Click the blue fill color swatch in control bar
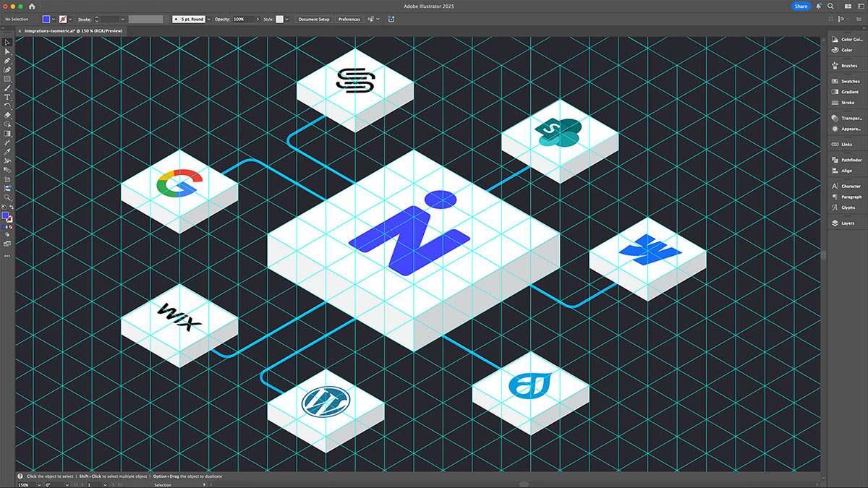Screen dimensions: 868x488 46,19
